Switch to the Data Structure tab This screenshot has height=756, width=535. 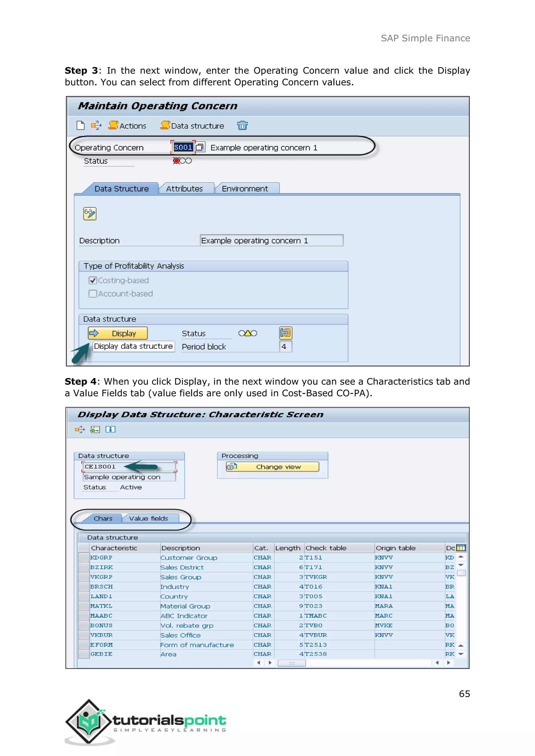[121, 189]
